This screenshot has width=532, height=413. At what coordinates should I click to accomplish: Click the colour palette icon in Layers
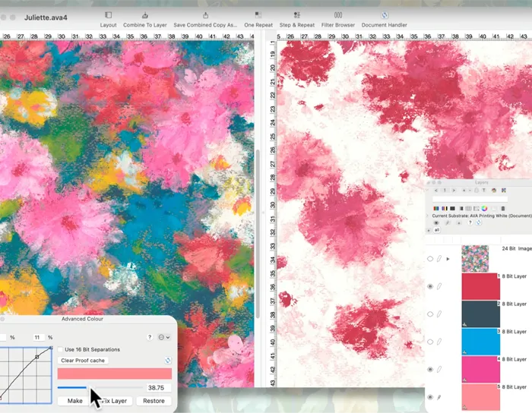coord(494,191)
